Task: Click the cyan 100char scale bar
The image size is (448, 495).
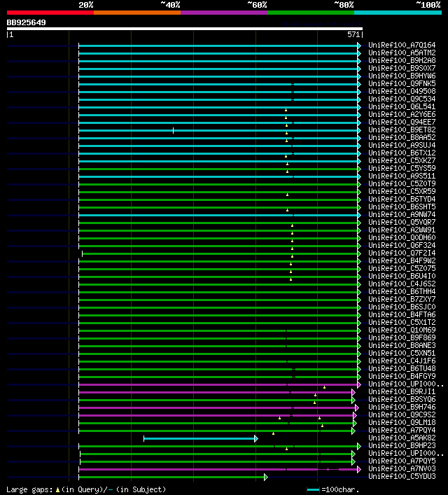Action: pyautogui.click(x=313, y=489)
